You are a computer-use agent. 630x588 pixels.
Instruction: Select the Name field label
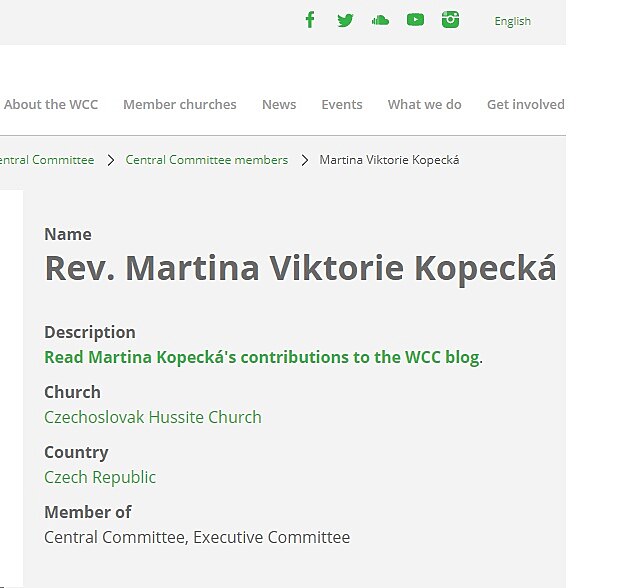tap(68, 234)
